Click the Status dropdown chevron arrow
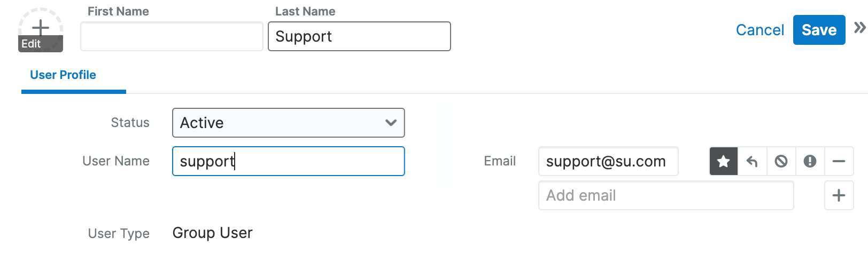Viewport: 868px width, 270px height. coord(391,123)
